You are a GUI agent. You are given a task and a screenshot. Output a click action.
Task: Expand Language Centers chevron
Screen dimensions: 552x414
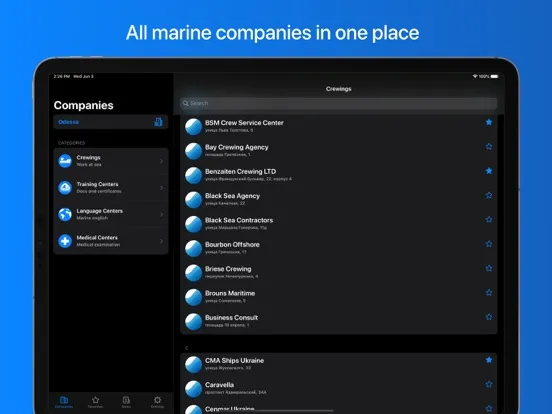click(162, 215)
